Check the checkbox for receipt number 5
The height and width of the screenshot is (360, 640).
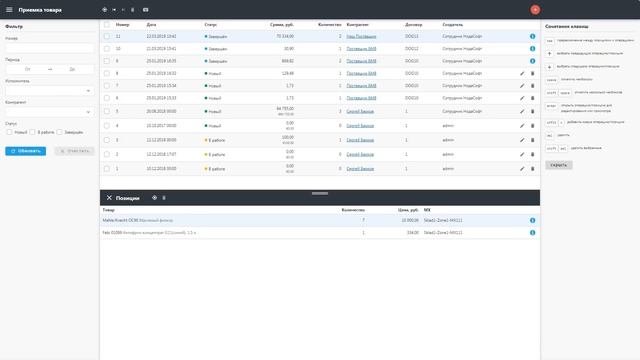click(107, 111)
